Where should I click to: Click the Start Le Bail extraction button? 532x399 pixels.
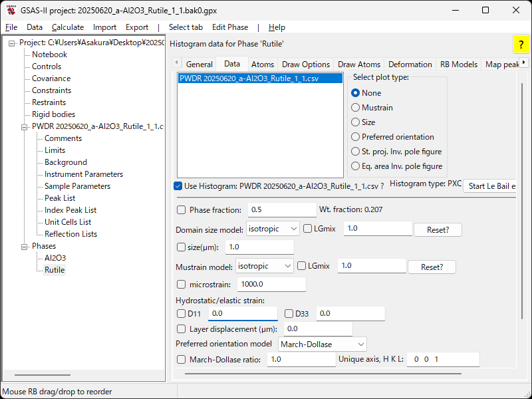[x=492, y=186]
